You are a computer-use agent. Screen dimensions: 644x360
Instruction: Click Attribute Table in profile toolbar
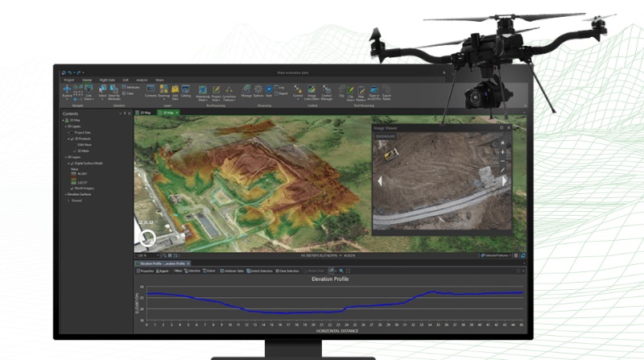232,271
